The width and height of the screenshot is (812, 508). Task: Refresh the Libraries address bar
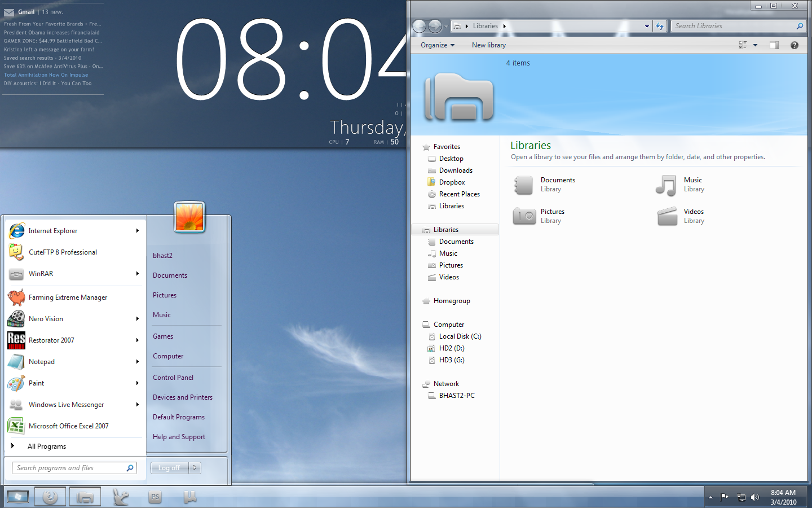pyautogui.click(x=660, y=26)
